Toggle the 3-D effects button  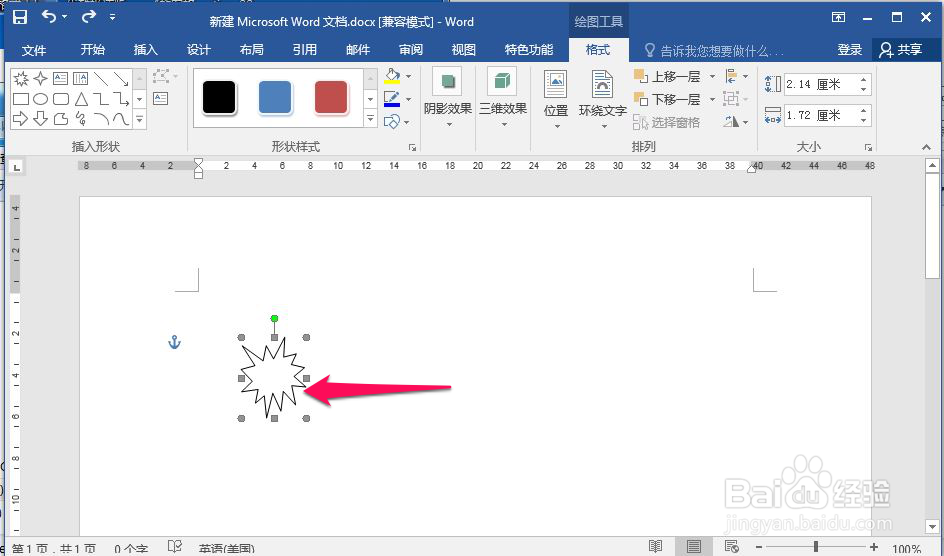(503, 97)
